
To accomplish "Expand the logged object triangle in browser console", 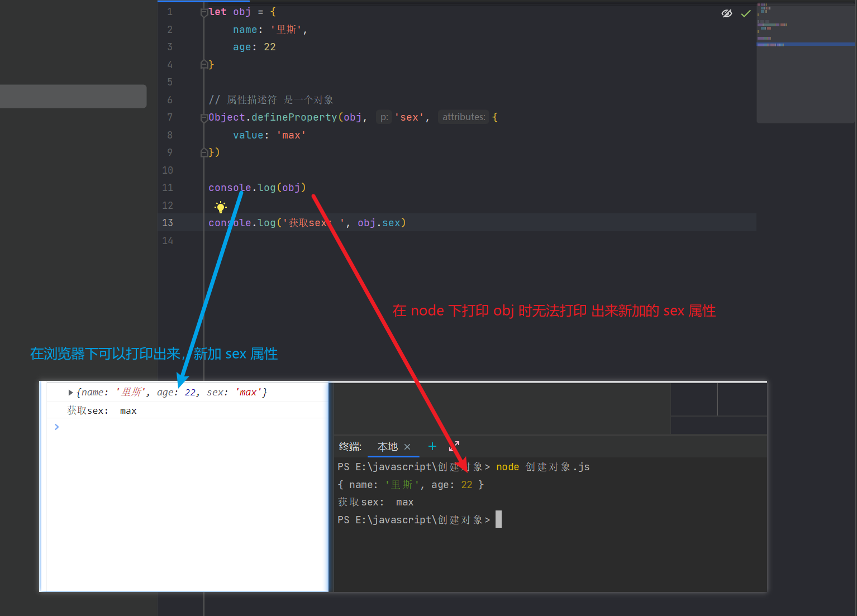I will coord(70,393).
